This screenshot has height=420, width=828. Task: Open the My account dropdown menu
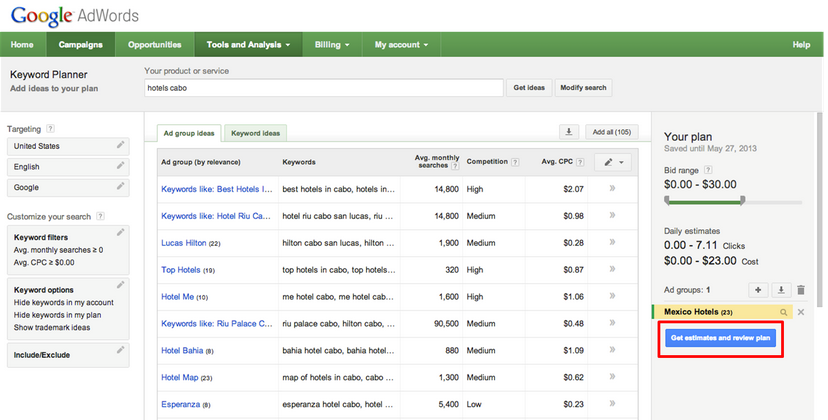coord(401,44)
